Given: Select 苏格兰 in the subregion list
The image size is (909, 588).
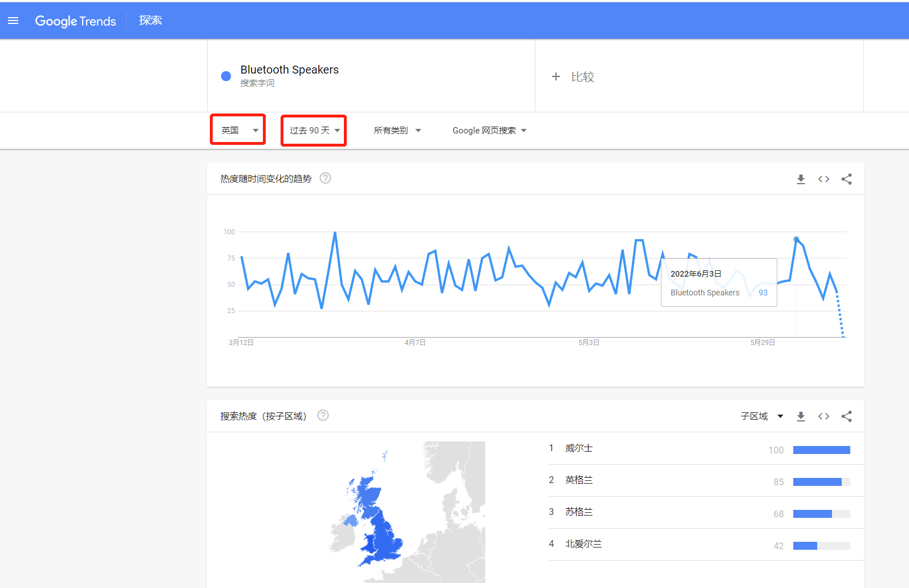Looking at the screenshot, I should click(x=579, y=512).
